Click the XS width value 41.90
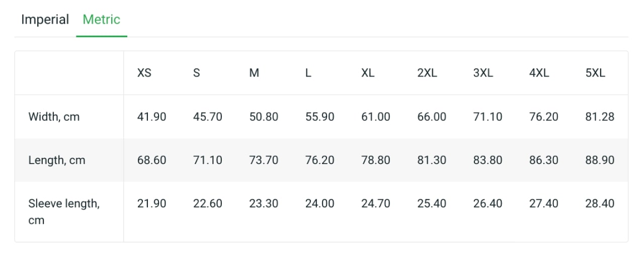Screen dimensions: 644x258 [x=151, y=117]
